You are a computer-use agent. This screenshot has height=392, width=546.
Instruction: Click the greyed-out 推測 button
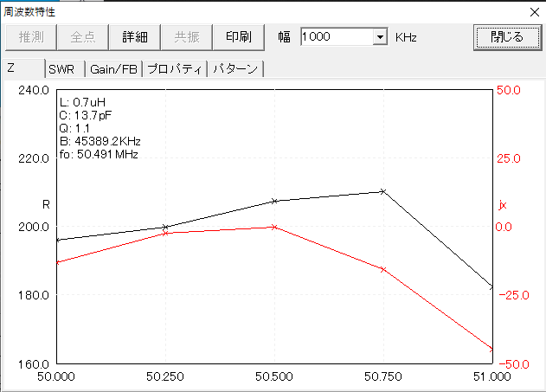pos(31,36)
